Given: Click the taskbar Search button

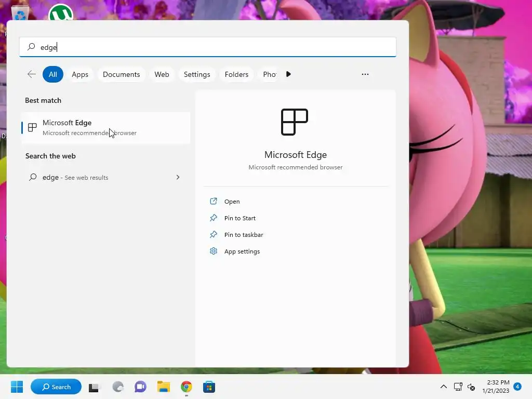Looking at the screenshot, I should tap(56, 387).
